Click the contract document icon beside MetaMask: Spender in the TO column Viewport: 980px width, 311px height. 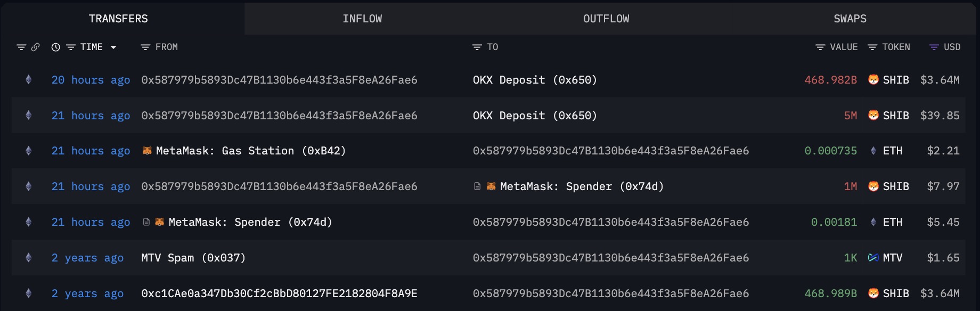[477, 186]
